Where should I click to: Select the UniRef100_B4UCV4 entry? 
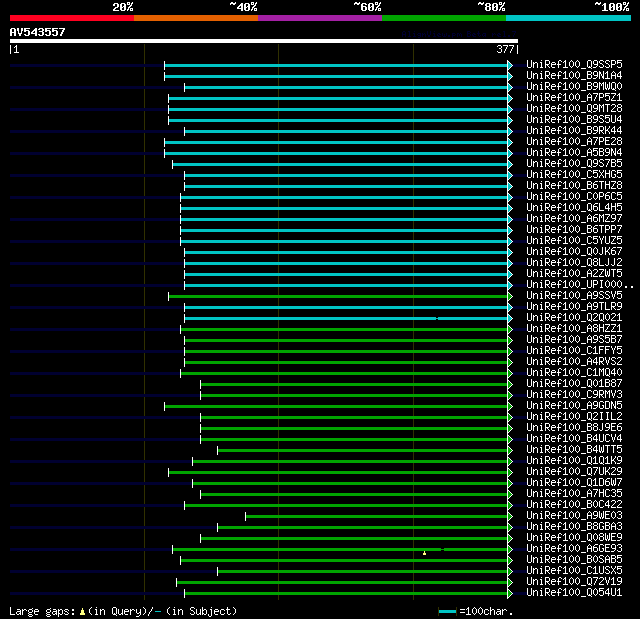point(574,439)
